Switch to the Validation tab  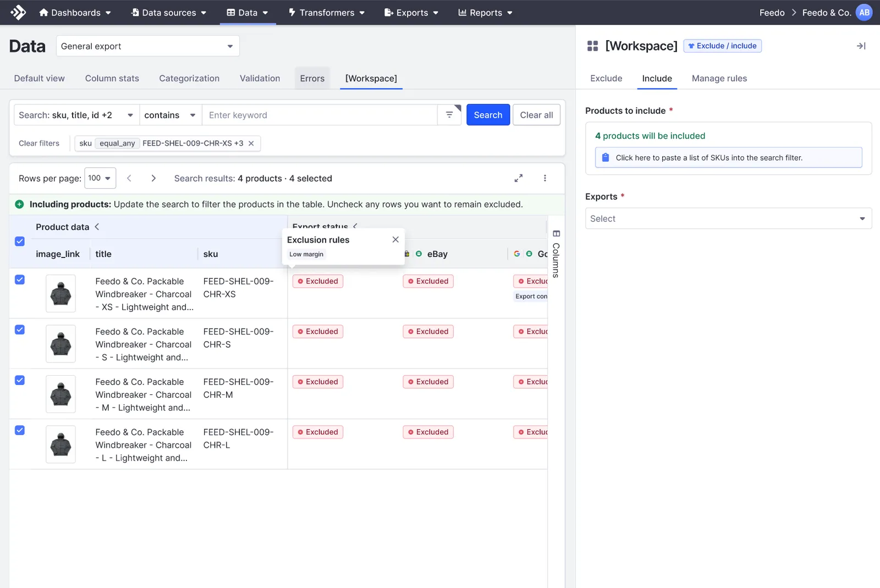coord(260,78)
